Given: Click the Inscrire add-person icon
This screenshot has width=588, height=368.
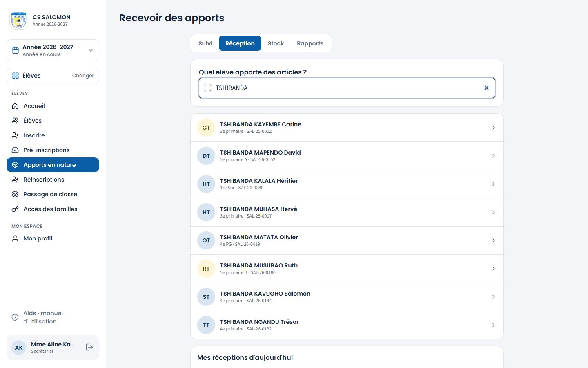Looking at the screenshot, I should [x=15, y=135].
